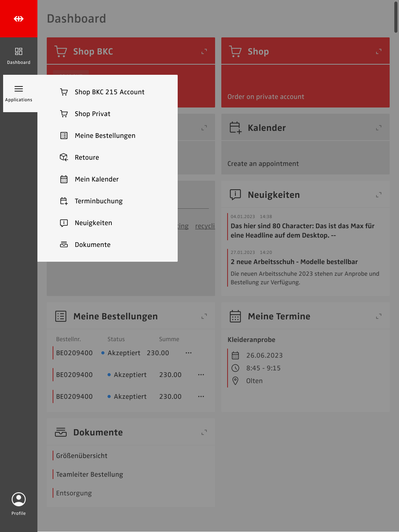Open Mein Kalender from the applications menu
The height and width of the screenshot is (532, 399).
click(x=97, y=179)
